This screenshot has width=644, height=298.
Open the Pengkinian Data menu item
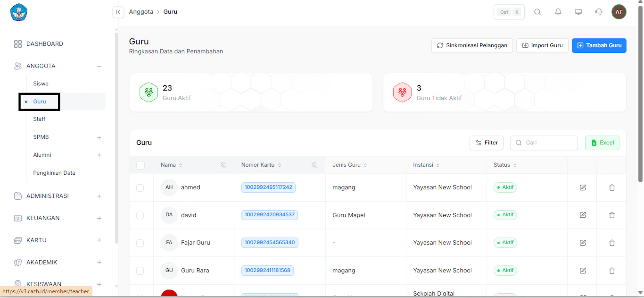click(54, 173)
